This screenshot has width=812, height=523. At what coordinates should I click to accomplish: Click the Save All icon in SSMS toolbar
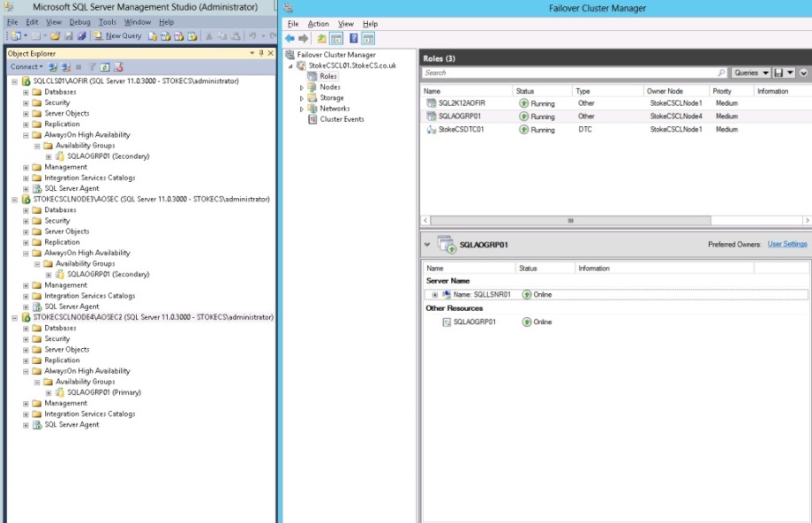(x=81, y=35)
